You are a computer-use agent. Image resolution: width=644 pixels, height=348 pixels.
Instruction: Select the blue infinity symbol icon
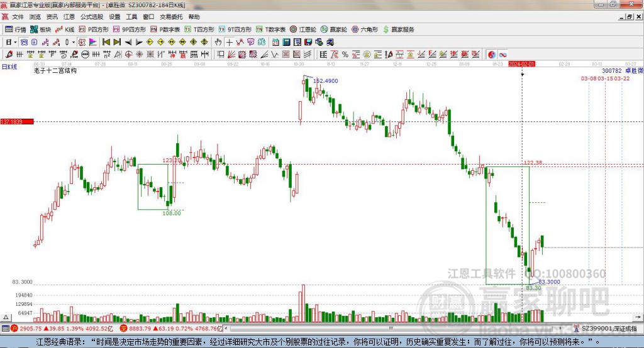tap(502, 54)
